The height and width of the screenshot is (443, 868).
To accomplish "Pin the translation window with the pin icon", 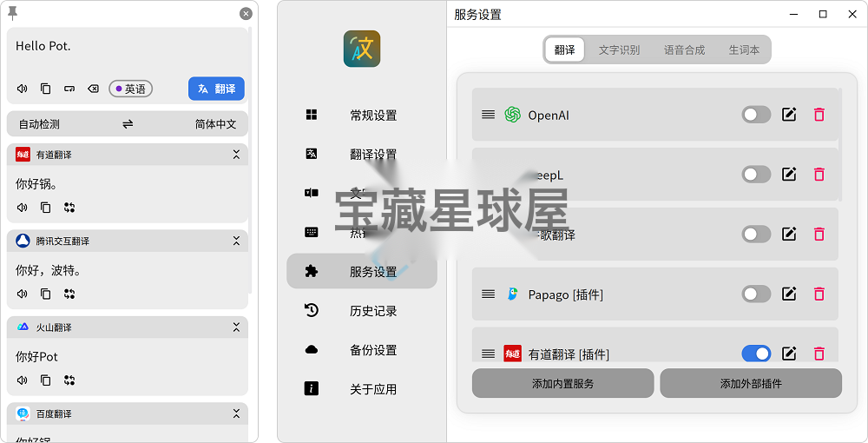I will click(x=13, y=13).
